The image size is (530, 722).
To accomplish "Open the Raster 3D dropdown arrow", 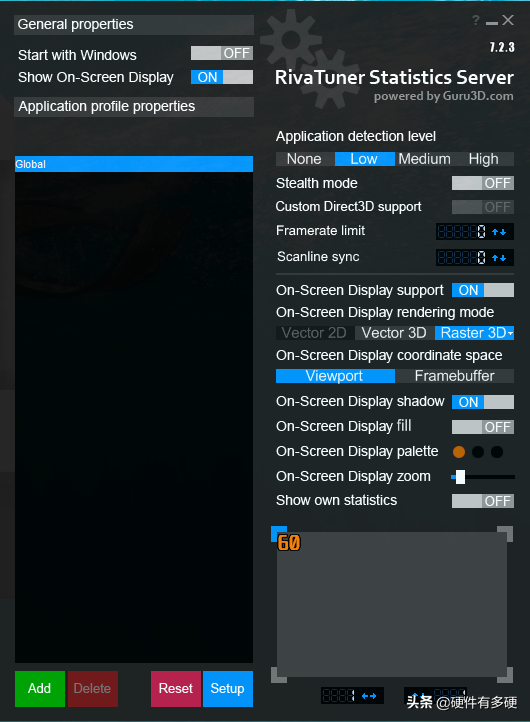I will (x=510, y=333).
